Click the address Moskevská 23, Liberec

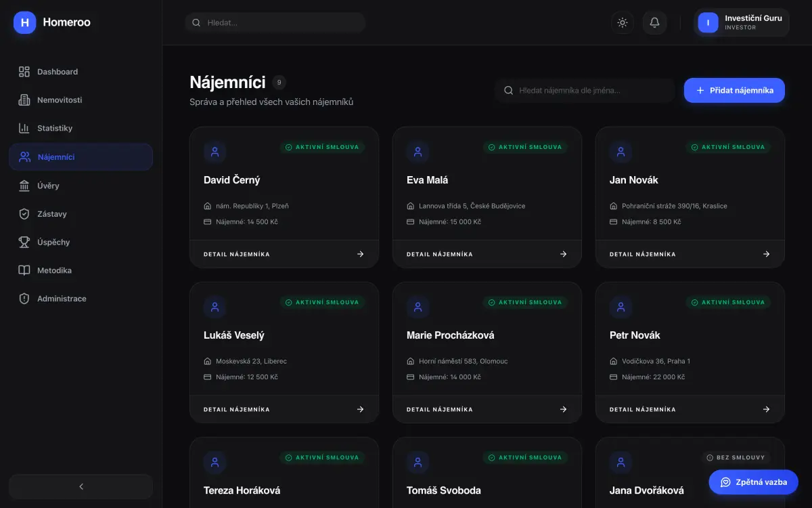[252, 361]
